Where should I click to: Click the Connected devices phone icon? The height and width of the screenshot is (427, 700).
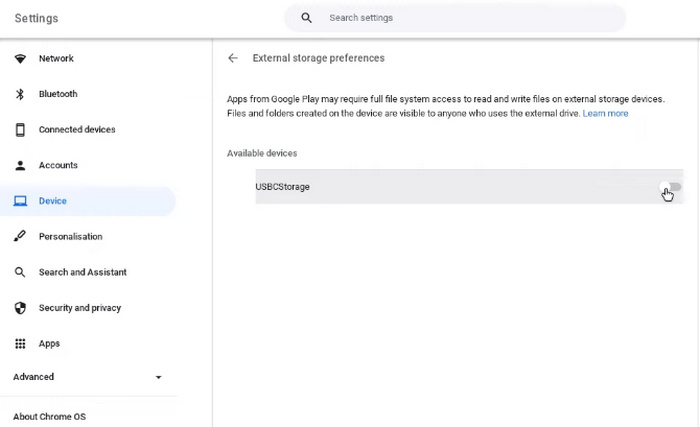click(x=20, y=130)
